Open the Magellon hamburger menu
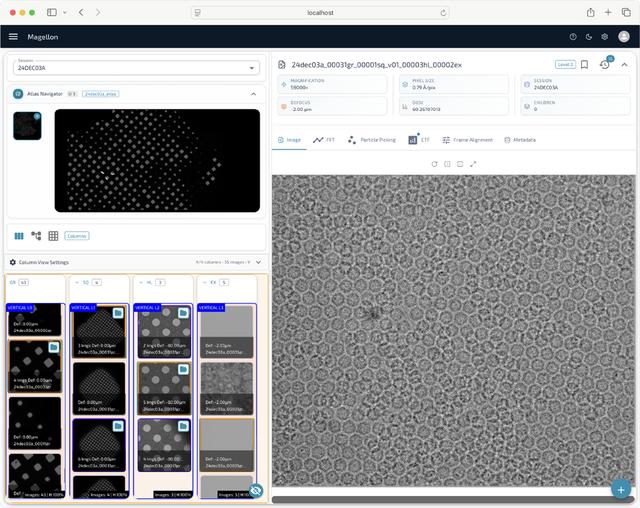Viewport: 640px width, 508px height. pos(13,37)
